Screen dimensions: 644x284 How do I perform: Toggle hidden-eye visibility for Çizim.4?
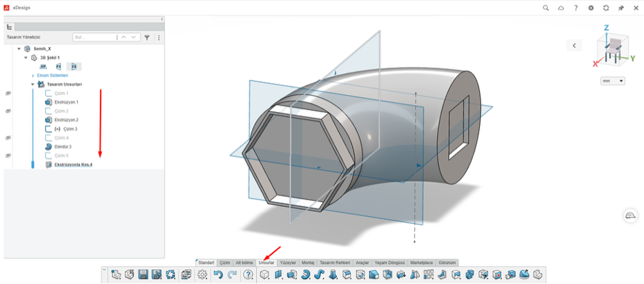(8, 138)
